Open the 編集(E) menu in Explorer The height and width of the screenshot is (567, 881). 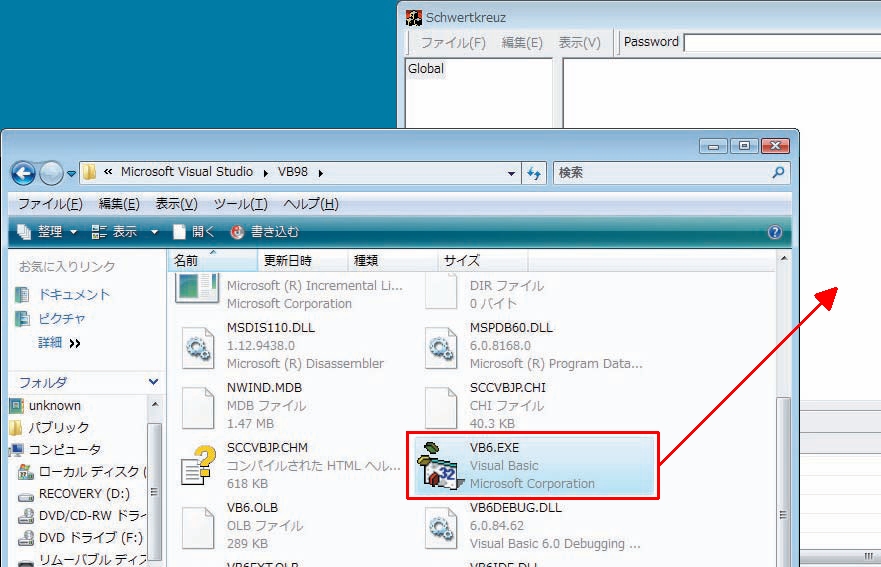[x=119, y=204]
